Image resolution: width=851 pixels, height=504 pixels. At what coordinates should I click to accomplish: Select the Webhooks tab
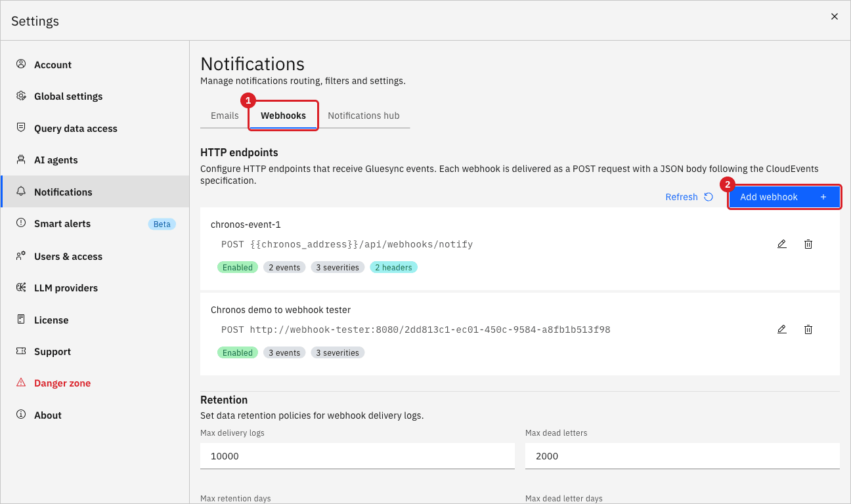[x=283, y=115]
